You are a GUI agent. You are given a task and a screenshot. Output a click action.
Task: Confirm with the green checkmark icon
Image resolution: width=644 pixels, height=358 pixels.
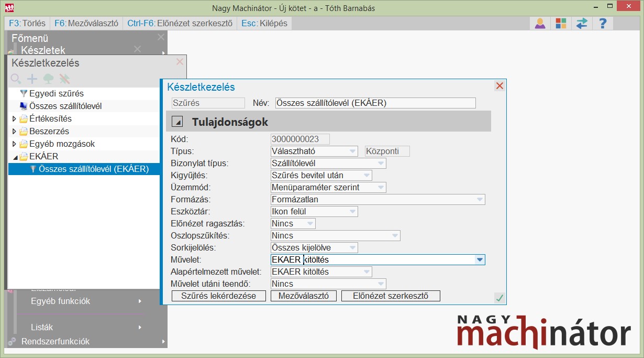499,298
